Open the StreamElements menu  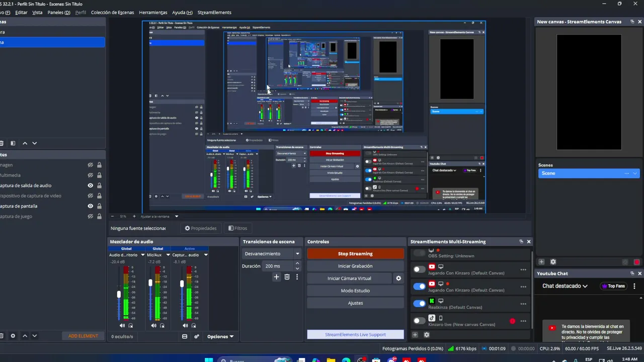[x=214, y=13]
